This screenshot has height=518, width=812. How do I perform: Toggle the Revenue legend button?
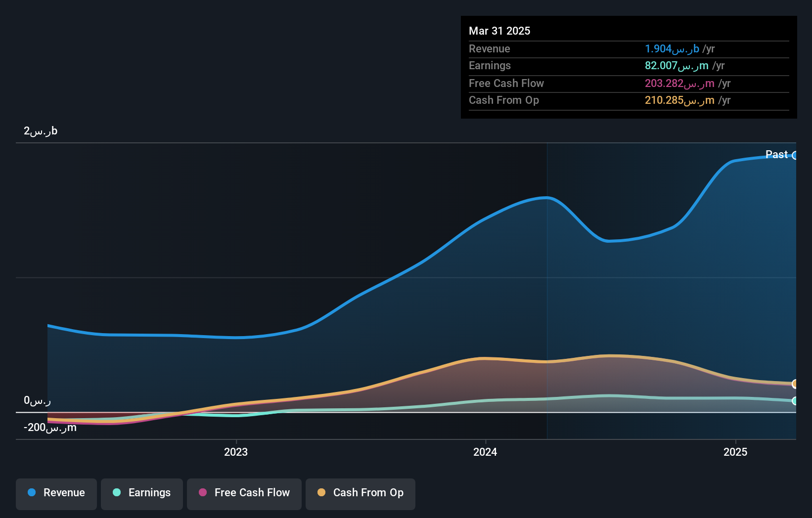pyautogui.click(x=56, y=494)
